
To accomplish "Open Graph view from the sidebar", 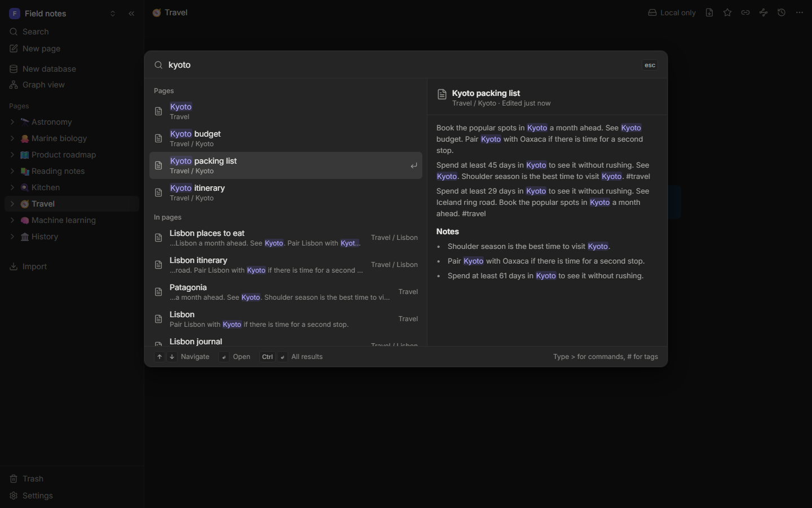I will click(72, 85).
